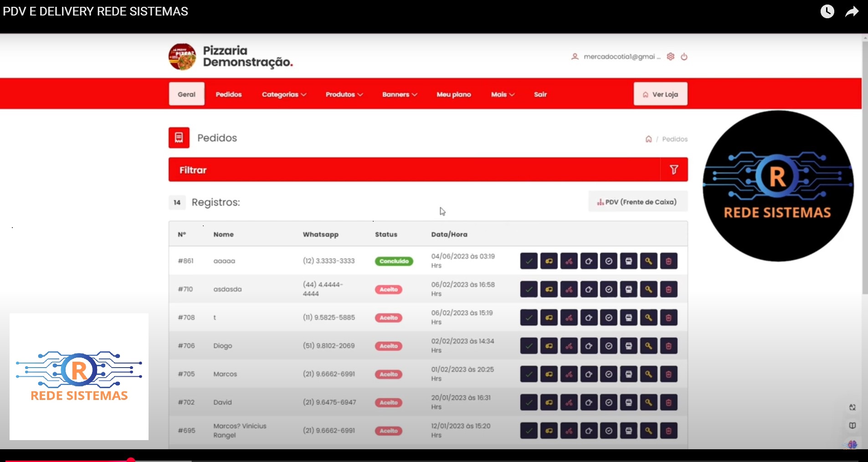This screenshot has width=868, height=462.
Task: Click the power logout icon in the header
Action: coord(684,57)
